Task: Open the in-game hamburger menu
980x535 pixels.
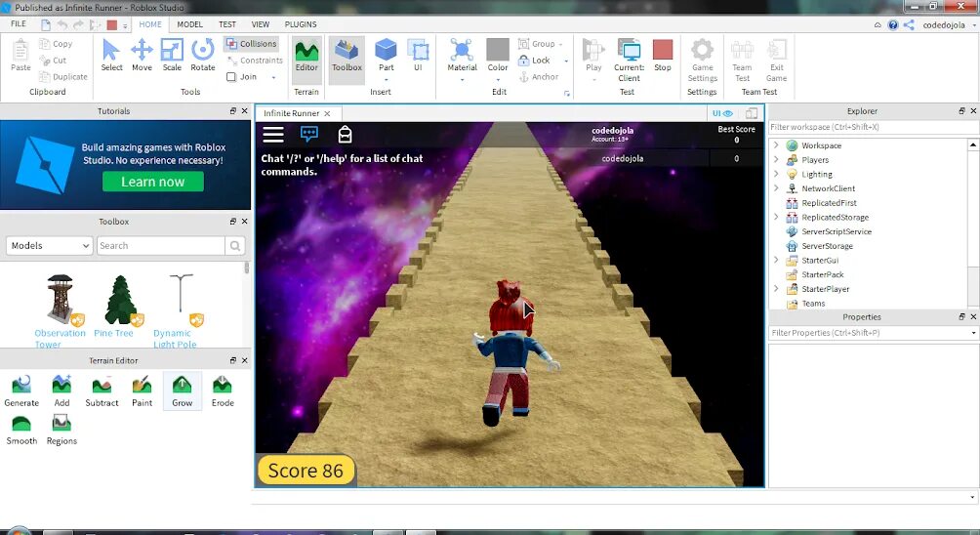Action: (x=273, y=135)
